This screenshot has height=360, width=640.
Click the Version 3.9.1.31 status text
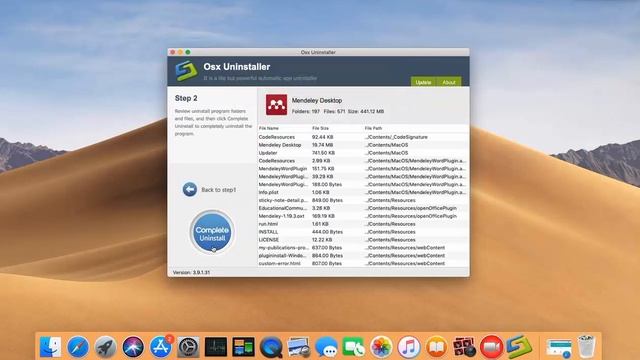coord(191,272)
